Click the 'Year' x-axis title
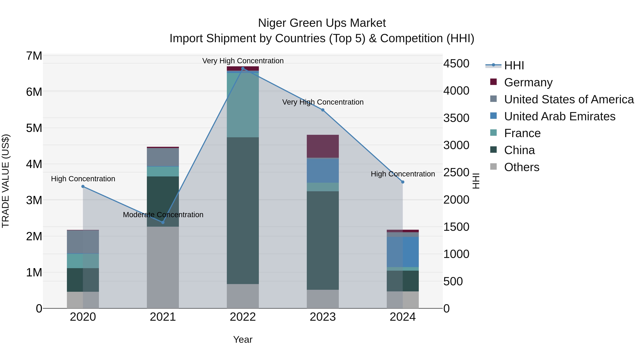The image size is (644, 362). point(243,340)
